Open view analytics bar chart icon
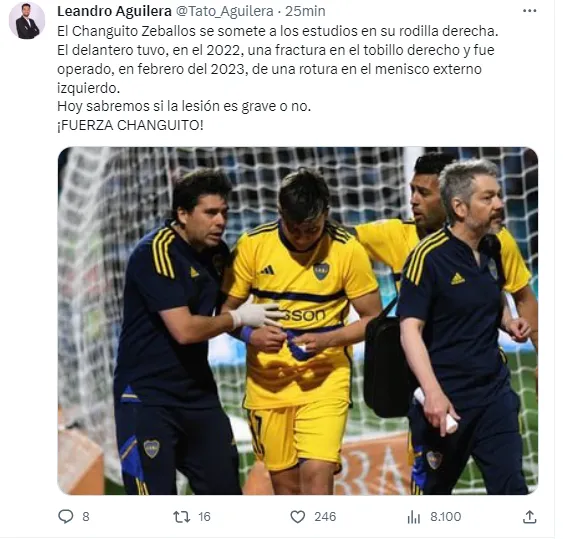This screenshot has width=563, height=539. [x=414, y=517]
